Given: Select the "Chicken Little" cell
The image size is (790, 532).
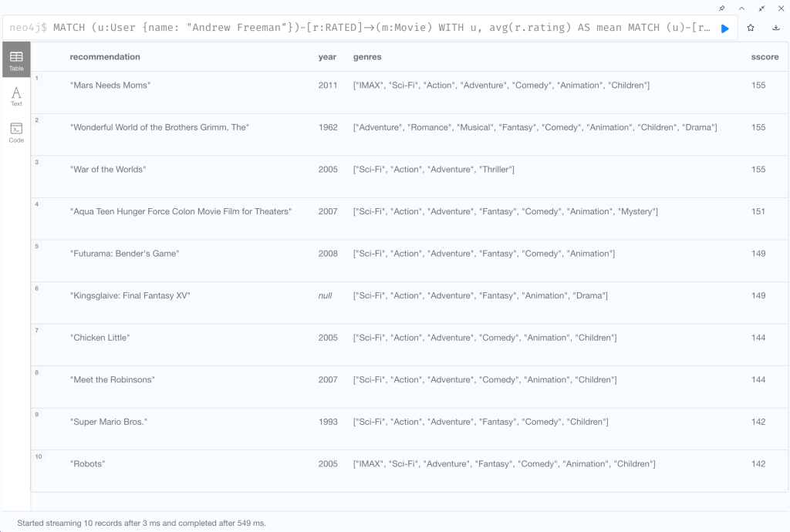Looking at the screenshot, I should (100, 338).
